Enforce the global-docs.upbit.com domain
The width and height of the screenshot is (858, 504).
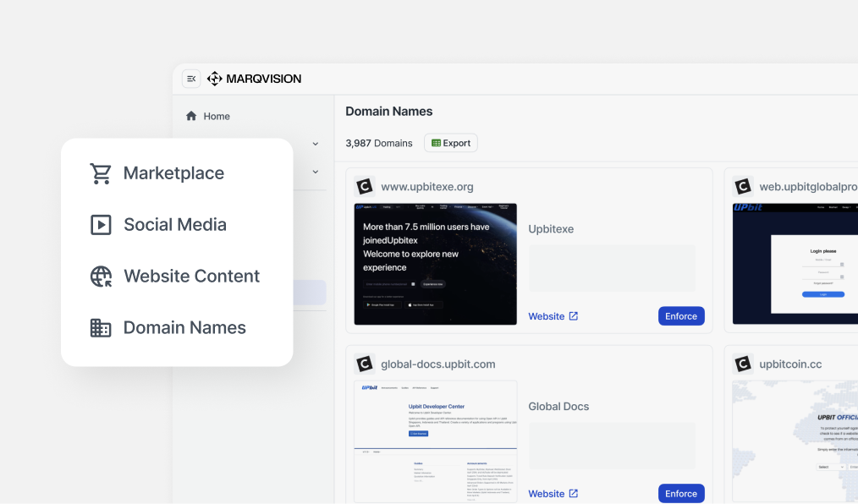tap(680, 493)
